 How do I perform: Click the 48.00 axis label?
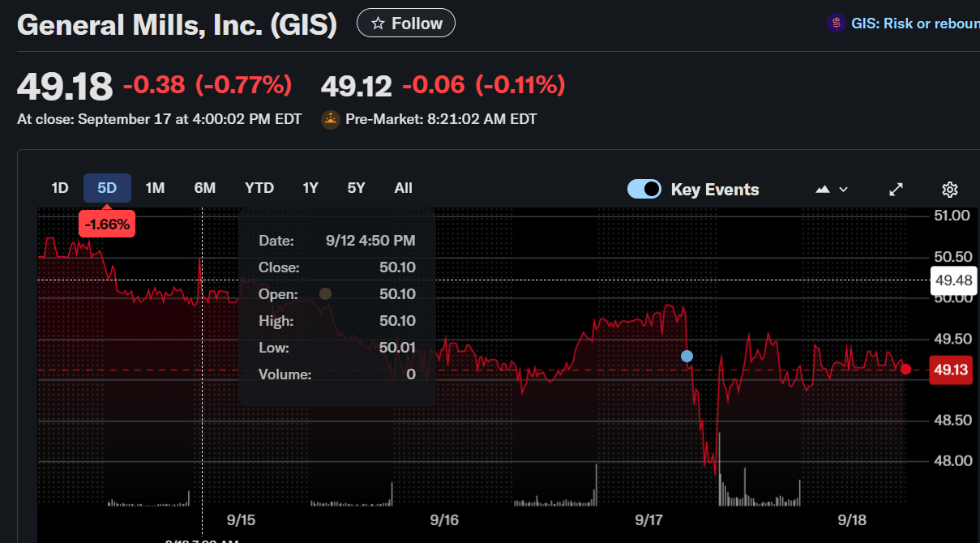(x=952, y=461)
